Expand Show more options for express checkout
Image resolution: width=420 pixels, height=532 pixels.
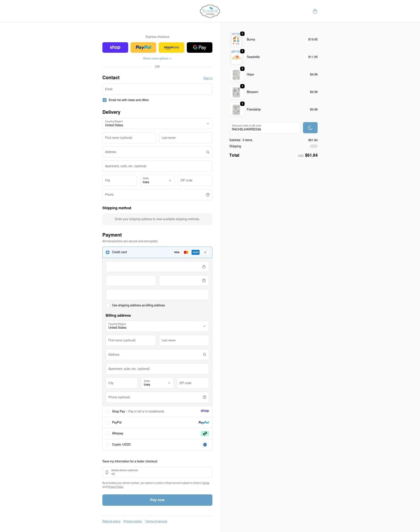tap(157, 58)
